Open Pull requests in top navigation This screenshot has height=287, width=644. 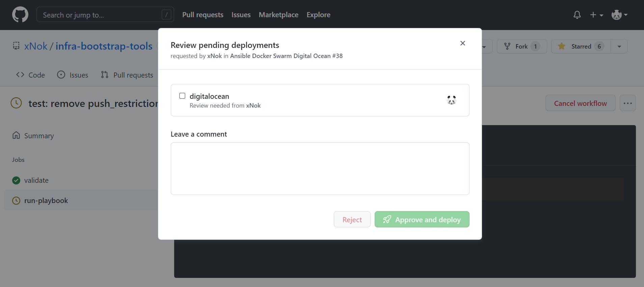tap(203, 15)
